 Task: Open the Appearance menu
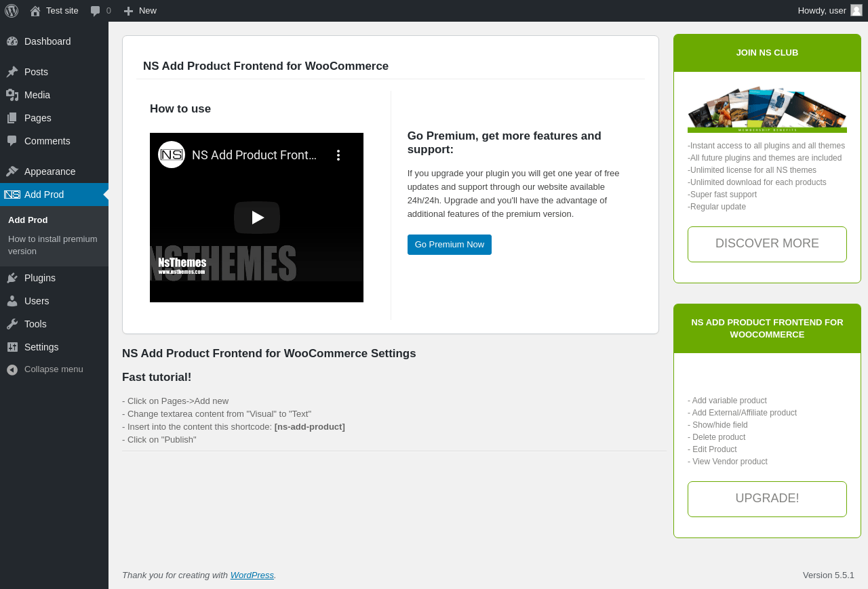(x=54, y=171)
